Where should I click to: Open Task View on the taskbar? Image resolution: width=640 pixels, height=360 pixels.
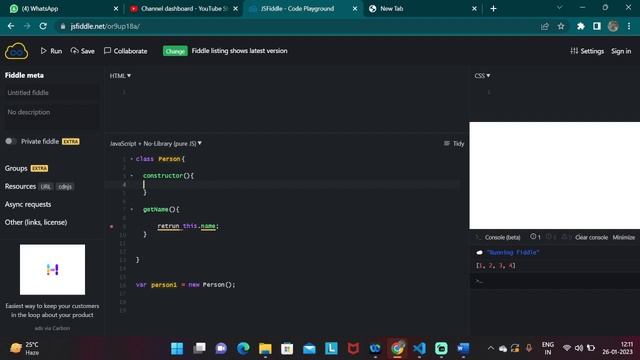(x=199, y=349)
